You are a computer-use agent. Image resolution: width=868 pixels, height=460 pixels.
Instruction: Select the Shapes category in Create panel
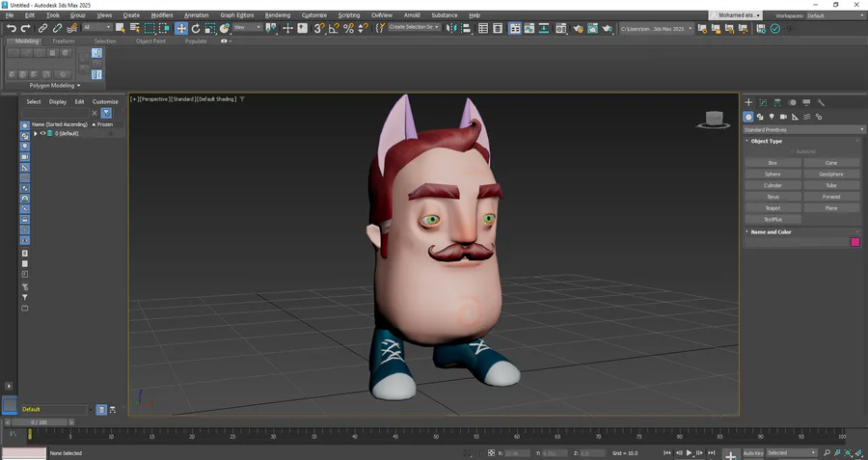click(760, 117)
